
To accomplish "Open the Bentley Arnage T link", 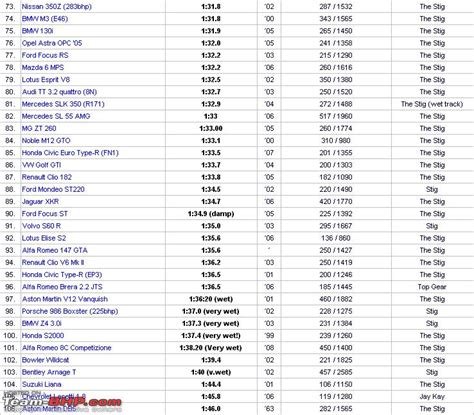I will 49,372.
